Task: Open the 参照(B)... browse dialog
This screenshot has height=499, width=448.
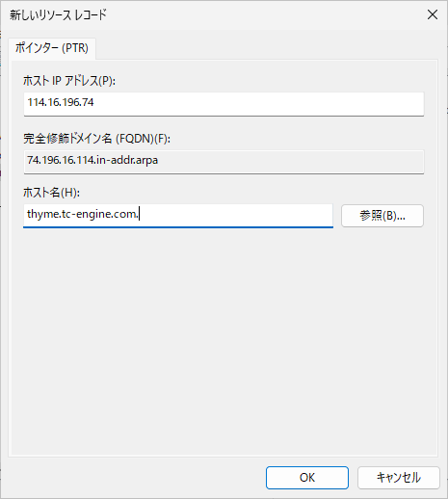Action: coord(382,216)
